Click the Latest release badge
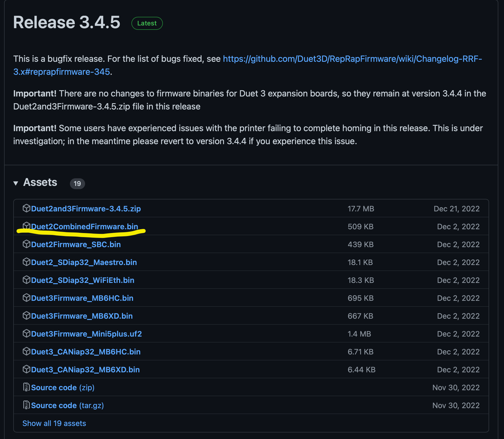The height and width of the screenshot is (439, 504). pyautogui.click(x=147, y=23)
